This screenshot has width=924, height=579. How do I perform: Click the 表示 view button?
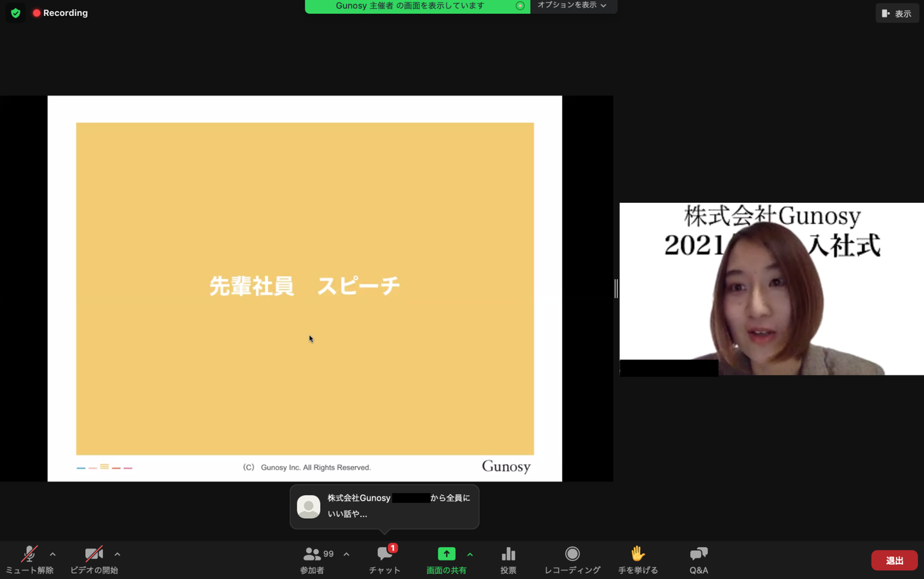pos(897,13)
